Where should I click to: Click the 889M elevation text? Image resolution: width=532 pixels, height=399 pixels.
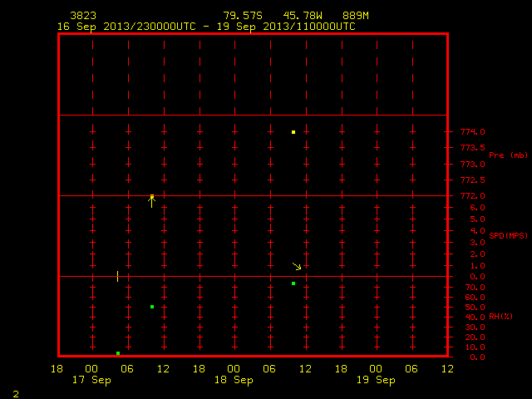(x=356, y=16)
